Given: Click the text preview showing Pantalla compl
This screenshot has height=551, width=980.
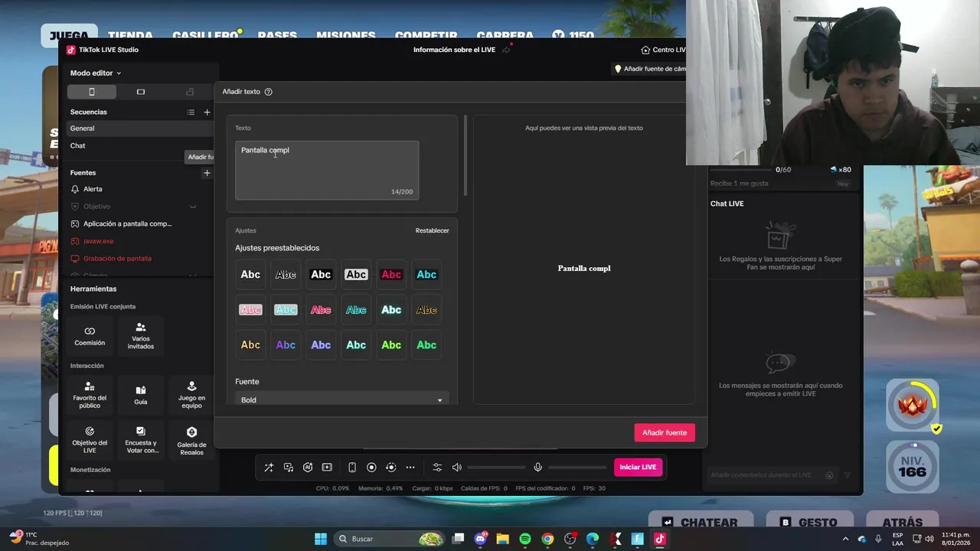Looking at the screenshot, I should click(x=584, y=269).
